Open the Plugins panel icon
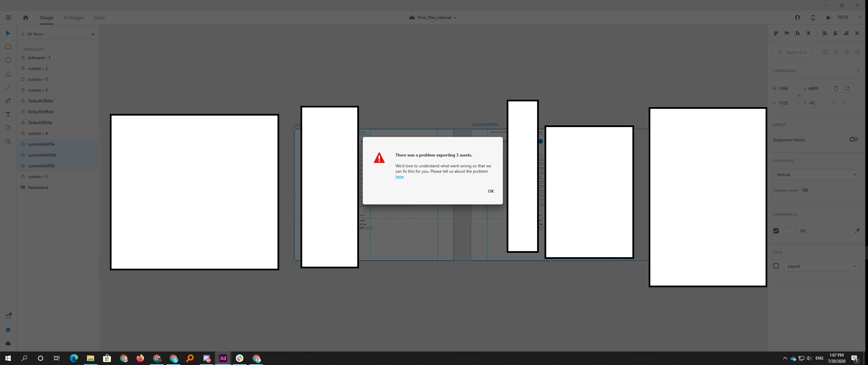 pos(8,343)
